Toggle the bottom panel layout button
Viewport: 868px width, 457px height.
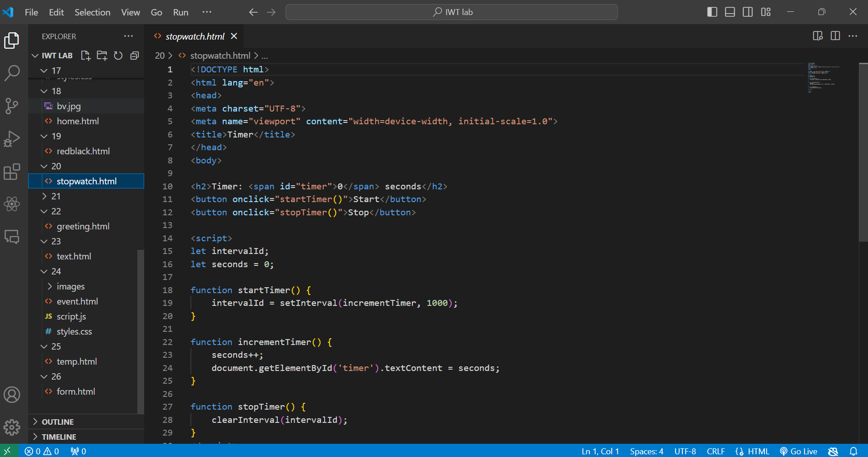pos(730,12)
